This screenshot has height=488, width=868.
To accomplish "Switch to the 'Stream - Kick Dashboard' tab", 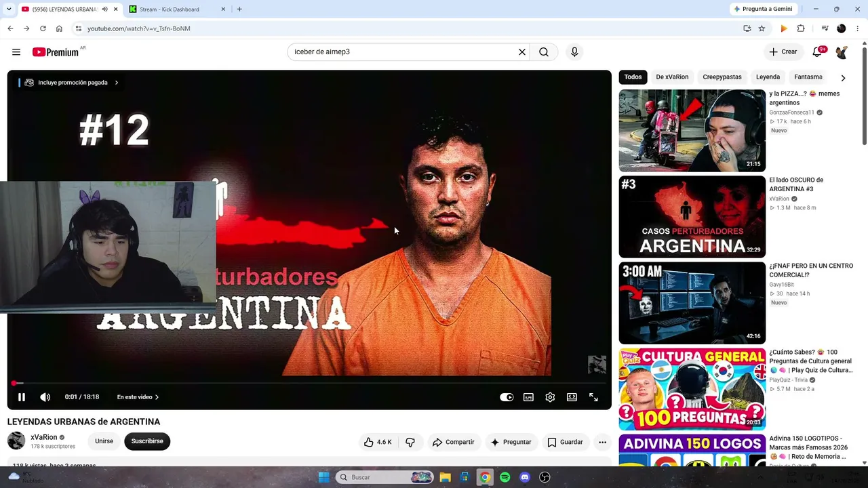I will pyautogui.click(x=170, y=9).
